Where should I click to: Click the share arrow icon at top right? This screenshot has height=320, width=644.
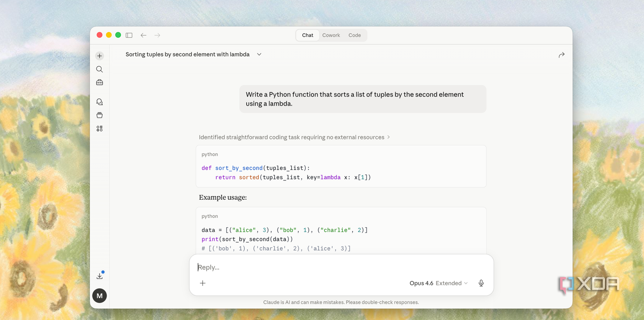coord(561,55)
